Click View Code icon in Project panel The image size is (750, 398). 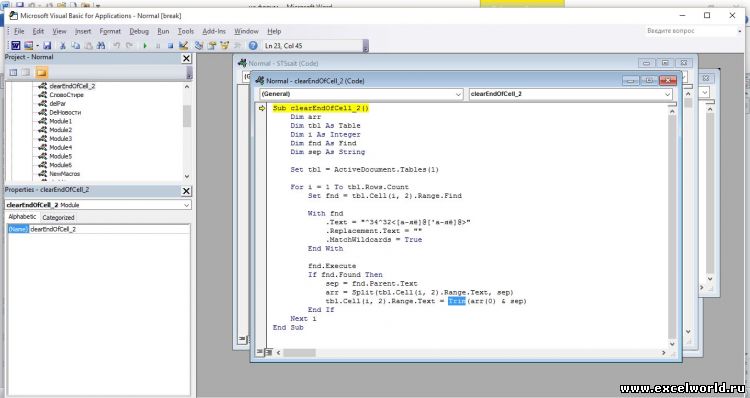(x=13, y=72)
